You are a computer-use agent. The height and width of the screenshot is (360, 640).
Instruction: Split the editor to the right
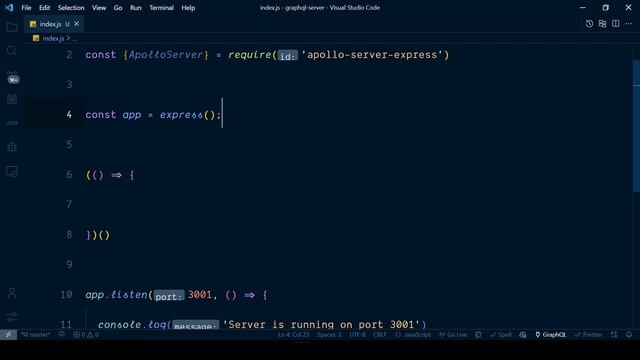616,24
